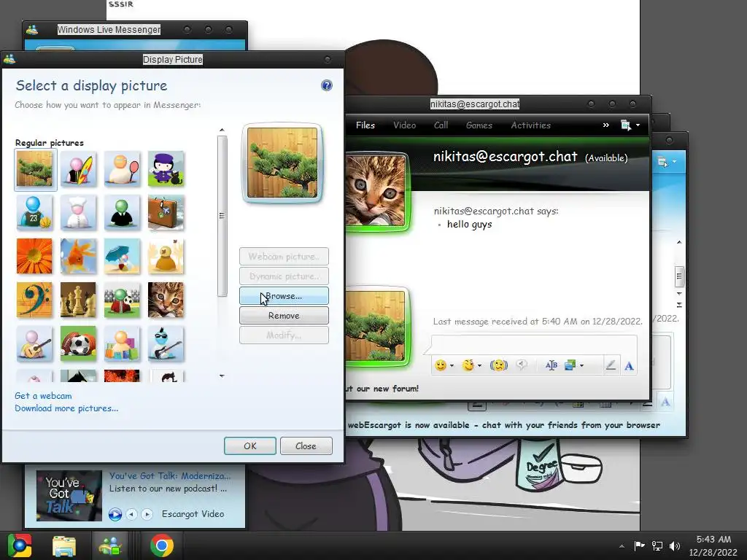Click the picture list scrollbar thumb
Viewport: 747px width, 560px height.
pos(222,216)
